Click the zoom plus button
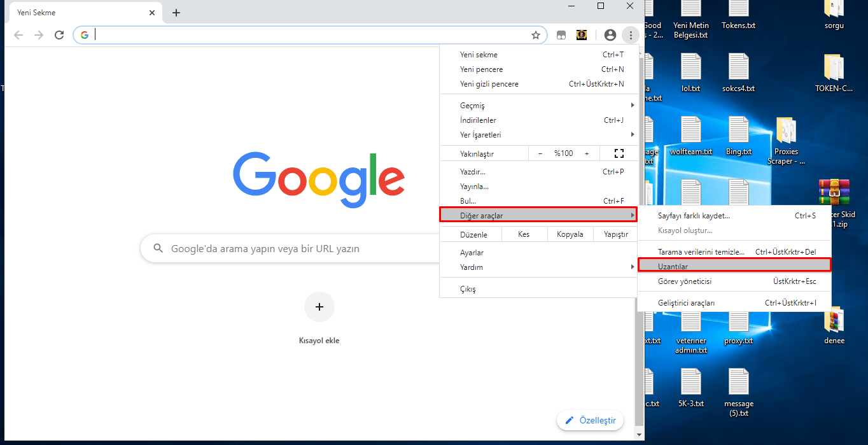868x445 pixels. click(587, 153)
